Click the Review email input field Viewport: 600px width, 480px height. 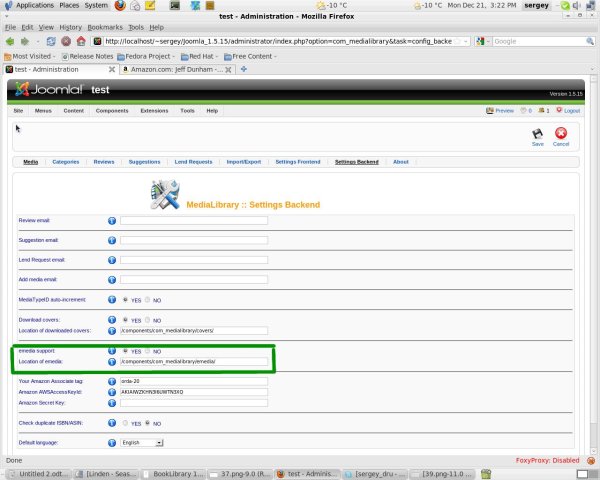(194, 220)
